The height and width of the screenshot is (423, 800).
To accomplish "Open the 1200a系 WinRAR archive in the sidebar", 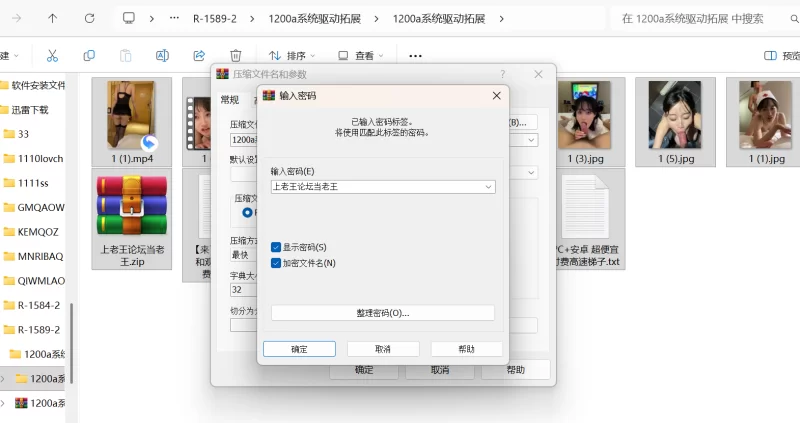I will point(39,403).
